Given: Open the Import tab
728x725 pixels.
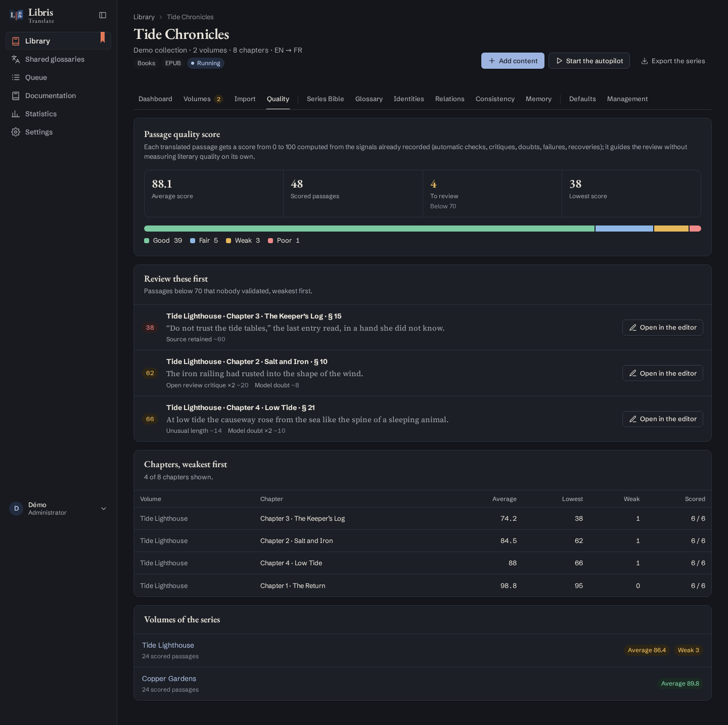Looking at the screenshot, I should click(x=245, y=99).
